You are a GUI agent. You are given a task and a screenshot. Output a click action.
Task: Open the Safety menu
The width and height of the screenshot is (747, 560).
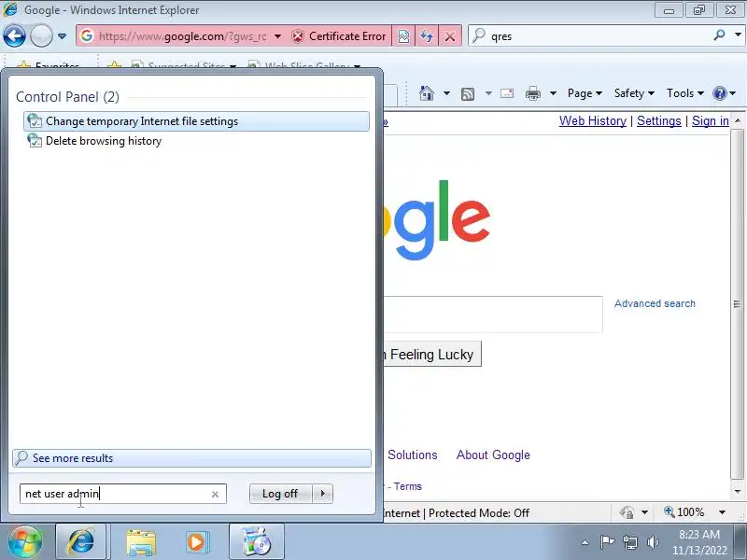point(634,93)
